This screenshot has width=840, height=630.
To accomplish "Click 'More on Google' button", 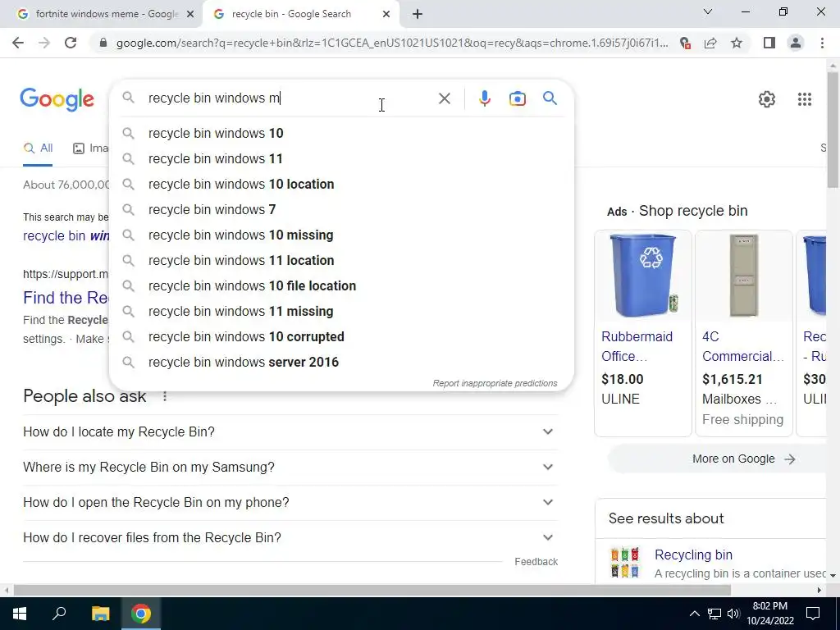I will tap(718, 459).
